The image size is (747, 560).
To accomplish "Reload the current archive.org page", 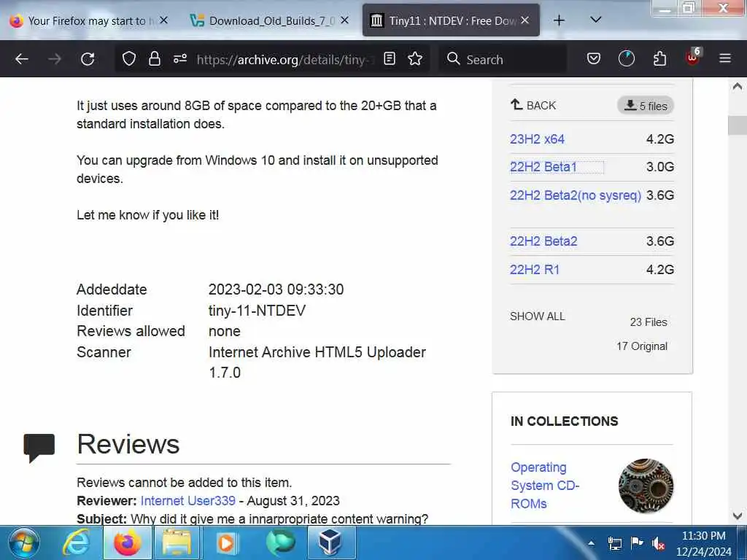I will tap(88, 59).
